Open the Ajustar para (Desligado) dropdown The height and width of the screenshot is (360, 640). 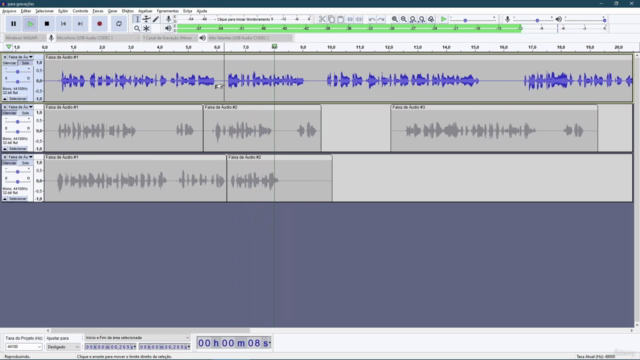(63, 347)
